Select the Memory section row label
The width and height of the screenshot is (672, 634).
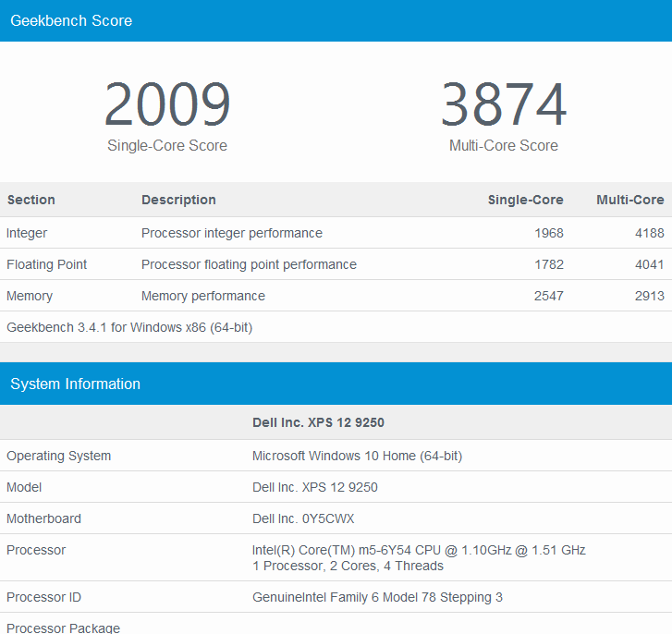tap(30, 296)
